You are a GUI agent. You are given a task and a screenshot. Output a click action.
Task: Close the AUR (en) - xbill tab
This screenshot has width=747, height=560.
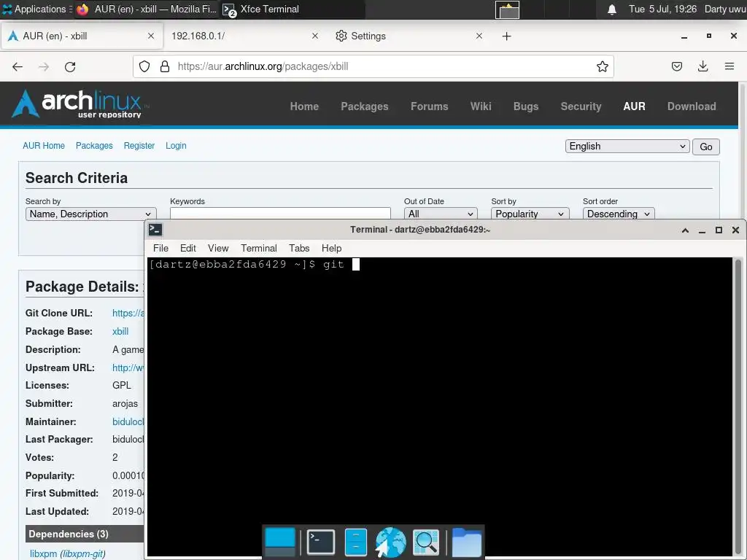click(x=151, y=36)
